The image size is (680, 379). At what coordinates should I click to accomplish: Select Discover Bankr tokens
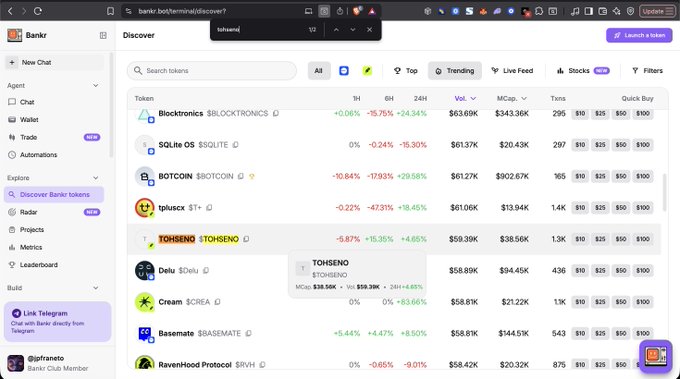pos(54,195)
